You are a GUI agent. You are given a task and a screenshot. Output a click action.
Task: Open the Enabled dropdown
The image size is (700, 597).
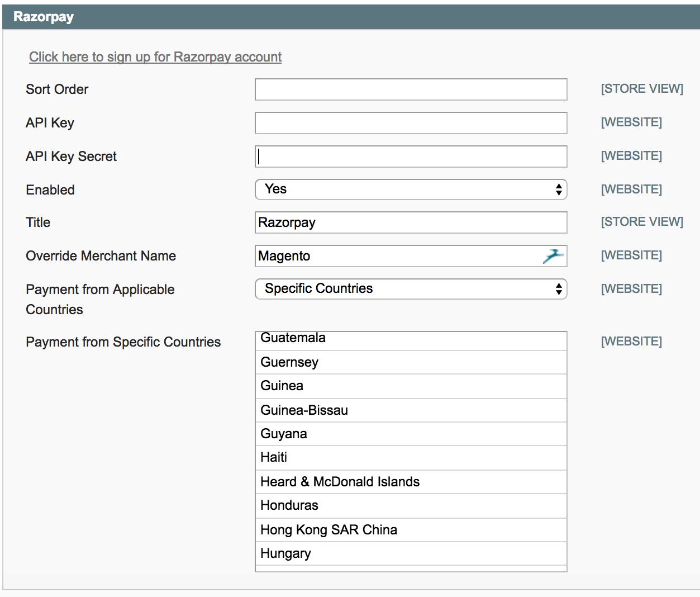(x=411, y=189)
